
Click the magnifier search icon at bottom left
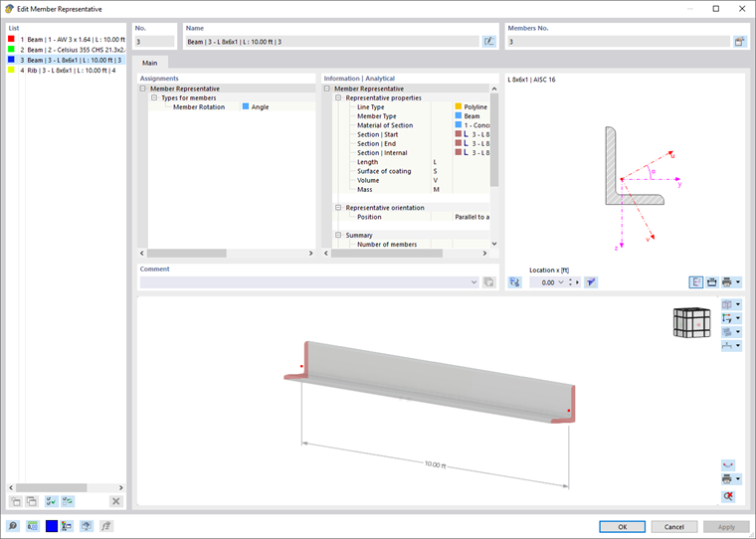[x=13, y=526]
